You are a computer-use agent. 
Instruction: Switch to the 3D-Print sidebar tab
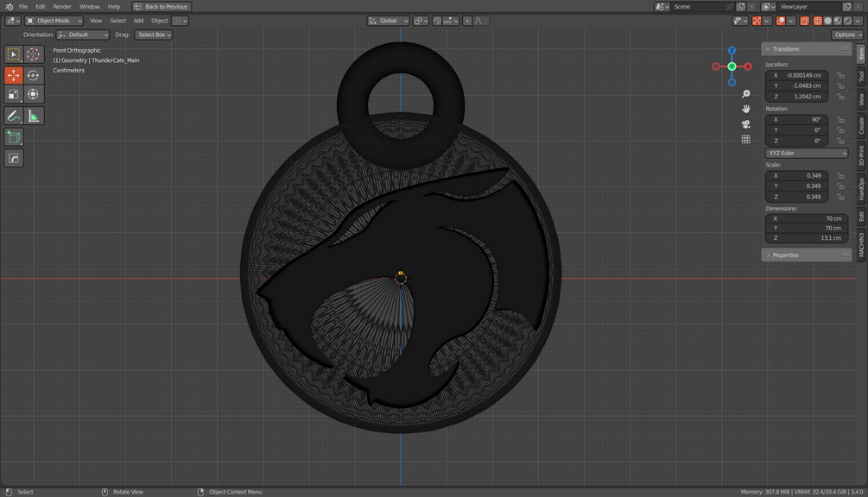coord(861,156)
